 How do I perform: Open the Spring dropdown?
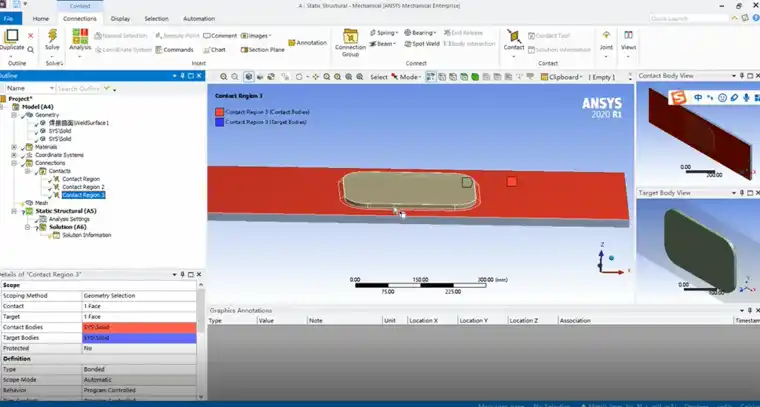point(384,33)
